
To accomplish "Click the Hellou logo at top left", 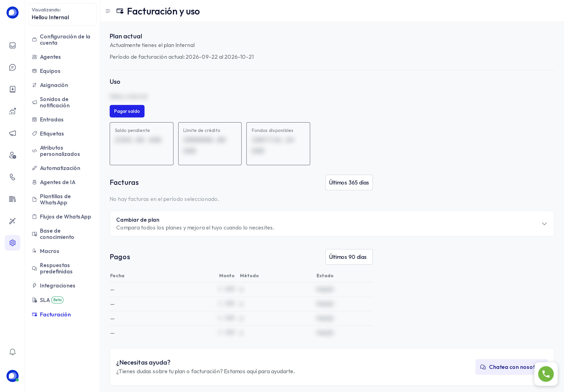I will [x=13, y=13].
